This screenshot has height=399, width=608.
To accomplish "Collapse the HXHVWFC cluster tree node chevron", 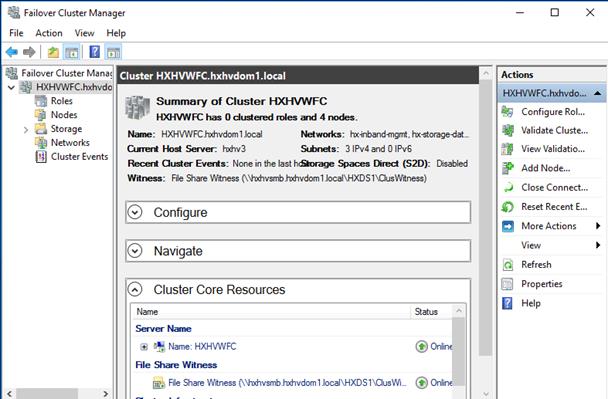I will click(11, 87).
